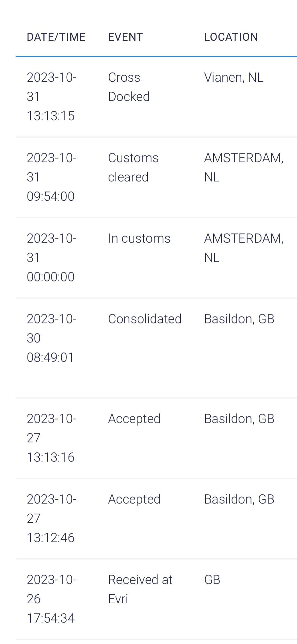Click the Customs cleared event

pyautogui.click(x=133, y=167)
